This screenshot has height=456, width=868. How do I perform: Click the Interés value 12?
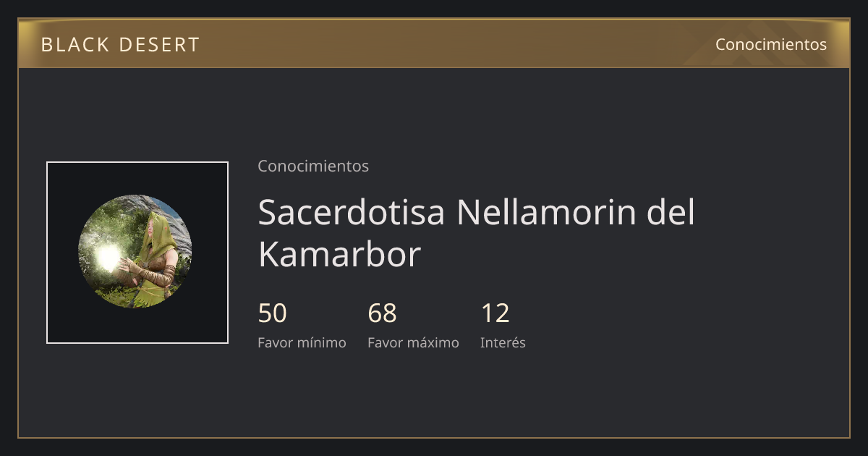[495, 313]
